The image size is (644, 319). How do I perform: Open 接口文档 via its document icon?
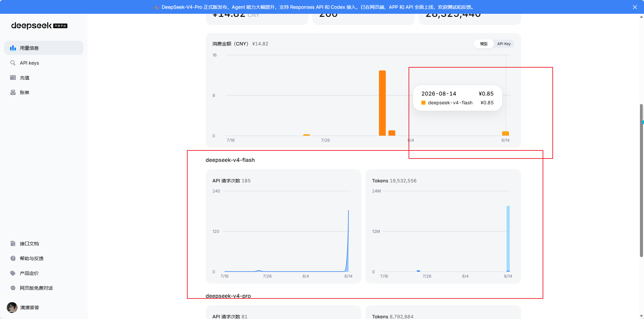(13, 244)
